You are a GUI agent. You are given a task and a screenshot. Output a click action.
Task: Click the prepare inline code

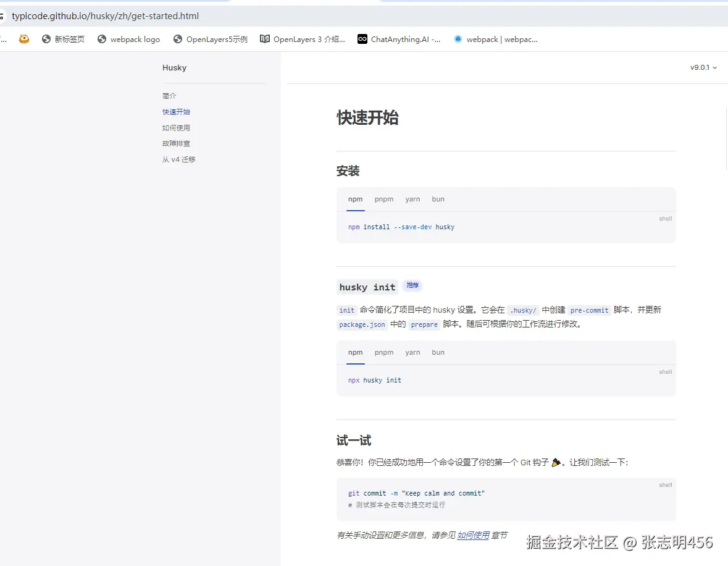coord(424,324)
